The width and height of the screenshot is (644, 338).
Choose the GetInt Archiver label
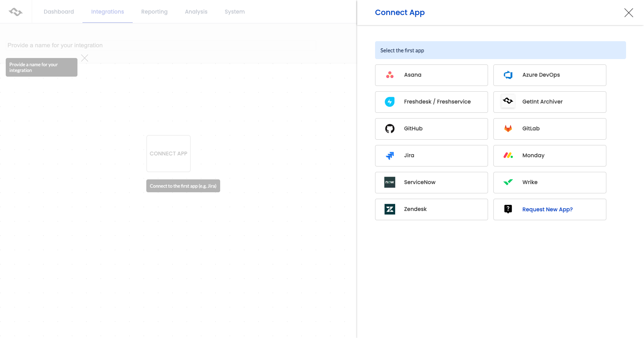pyautogui.click(x=543, y=102)
